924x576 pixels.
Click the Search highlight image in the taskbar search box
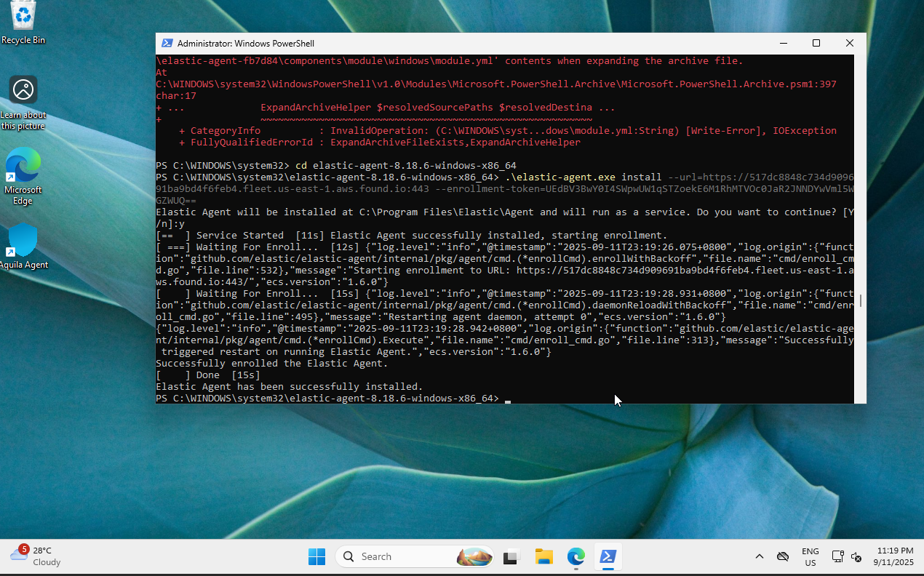[x=474, y=556]
